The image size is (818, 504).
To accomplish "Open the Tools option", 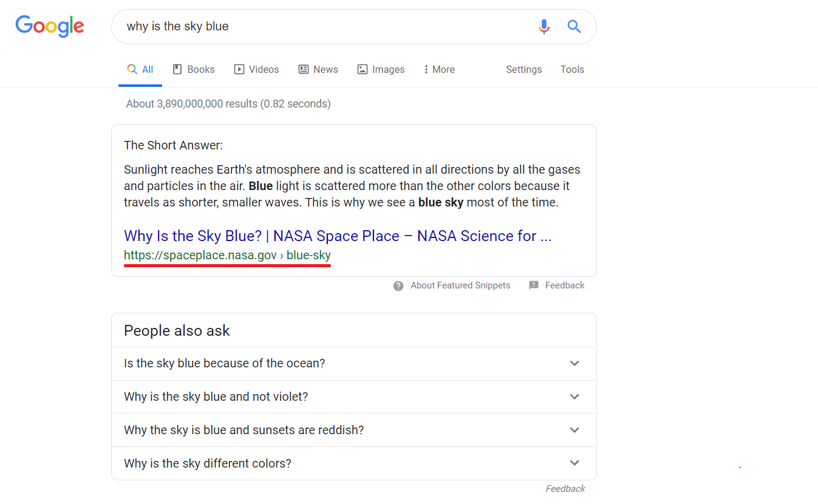I will point(572,69).
